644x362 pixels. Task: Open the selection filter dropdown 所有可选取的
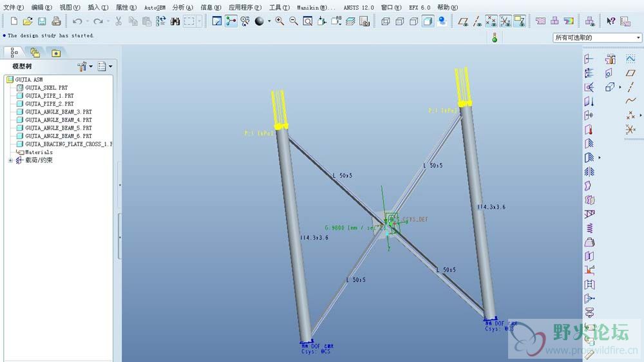[597, 38]
